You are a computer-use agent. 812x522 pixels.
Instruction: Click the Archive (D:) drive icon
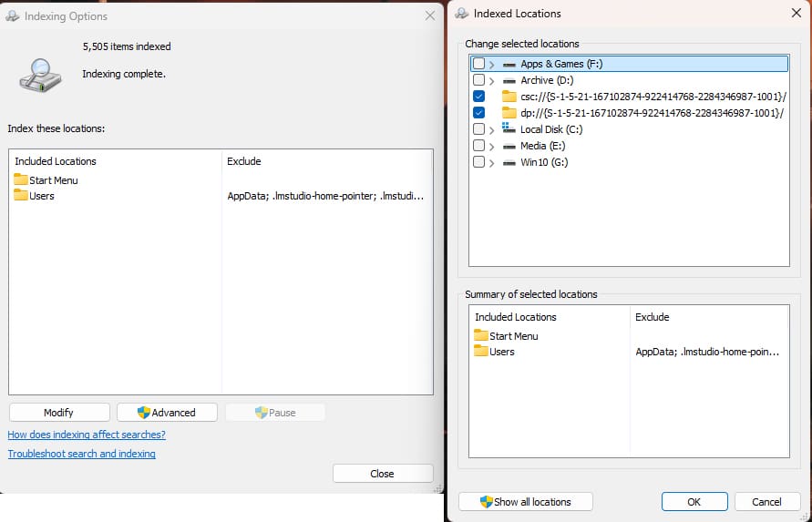(x=509, y=81)
